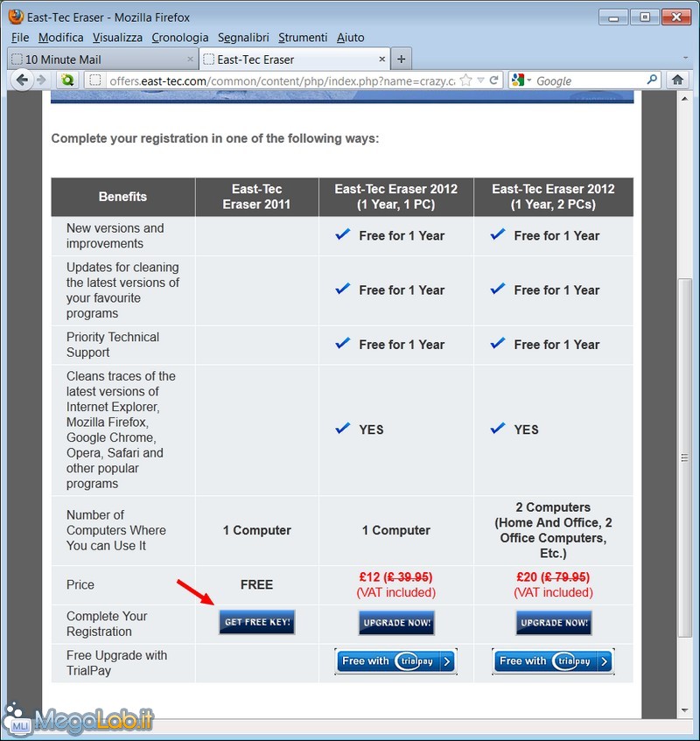Viewport: 700px width, 741px height.
Task: Open the Modifica menu
Action: click(x=60, y=38)
